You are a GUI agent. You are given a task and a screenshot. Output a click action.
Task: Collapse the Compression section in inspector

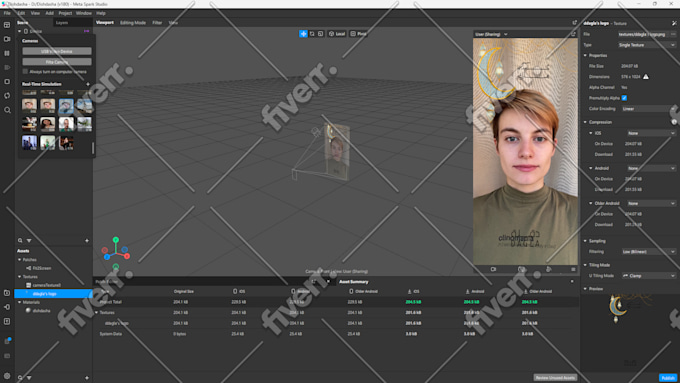coord(585,122)
